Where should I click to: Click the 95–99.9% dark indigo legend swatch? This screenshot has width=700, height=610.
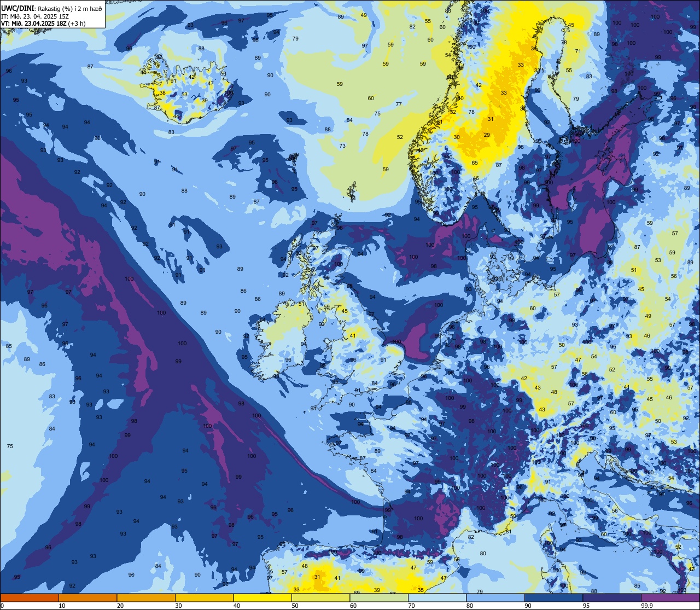click(x=612, y=597)
